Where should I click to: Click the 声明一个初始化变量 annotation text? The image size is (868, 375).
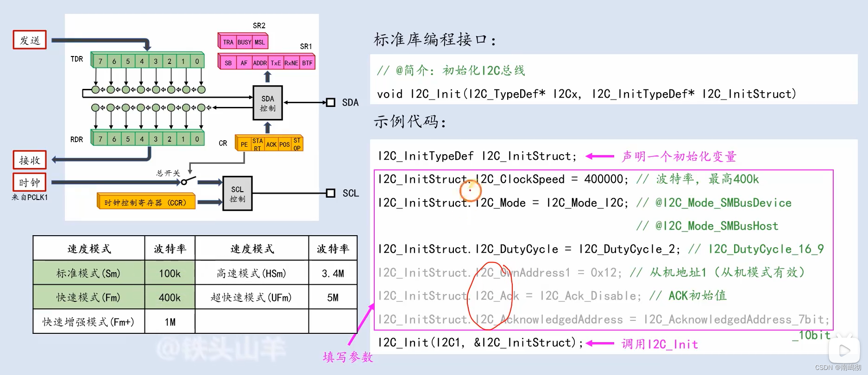[x=679, y=156]
